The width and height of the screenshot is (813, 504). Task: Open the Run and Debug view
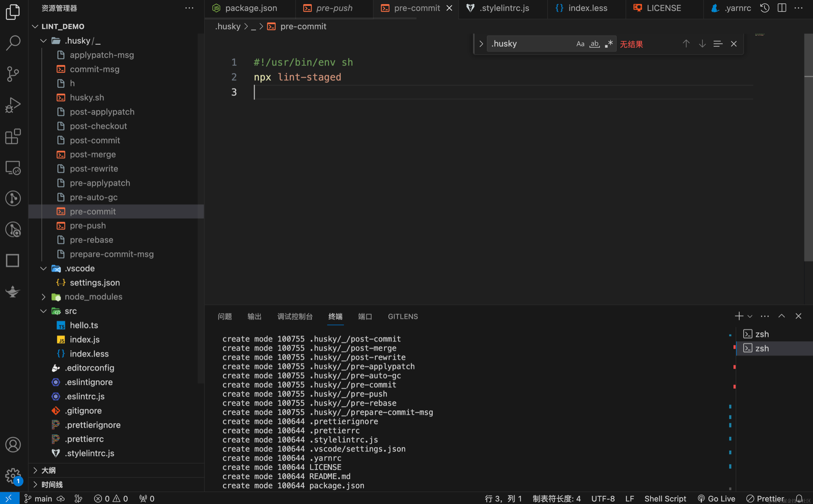tap(13, 105)
